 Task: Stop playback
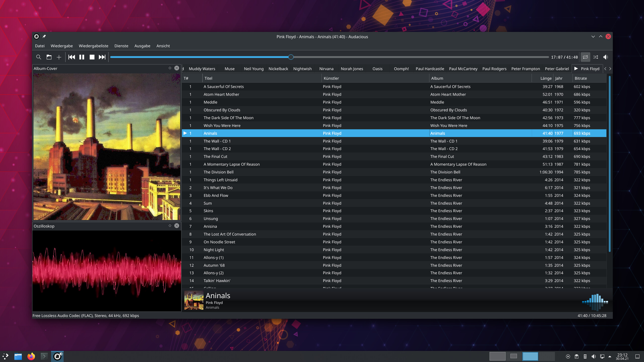coord(92,57)
